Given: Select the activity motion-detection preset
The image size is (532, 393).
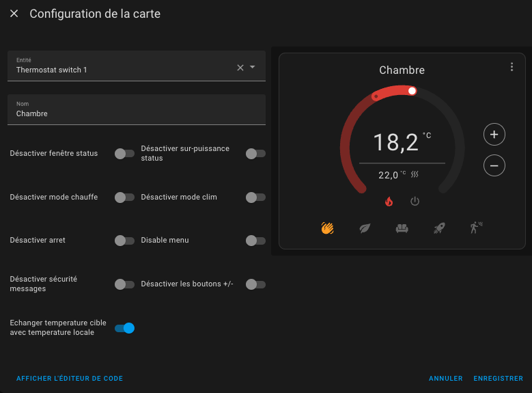Looking at the screenshot, I should click(476, 228).
